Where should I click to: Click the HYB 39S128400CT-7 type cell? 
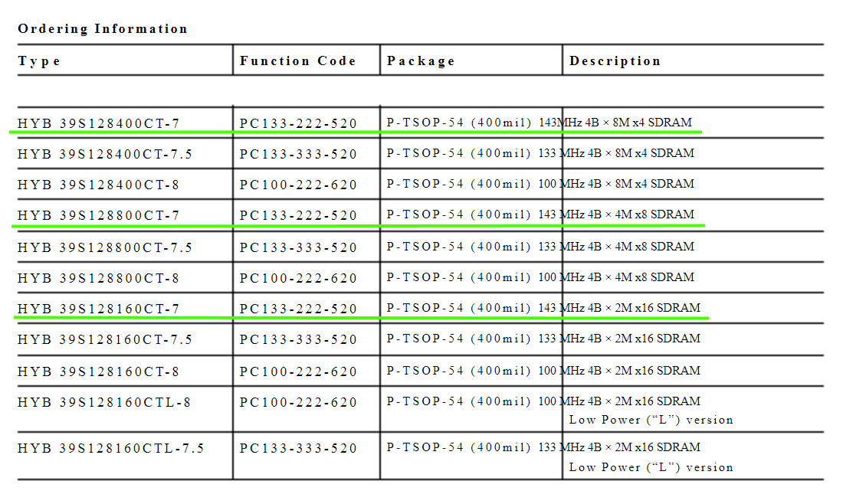click(99, 123)
